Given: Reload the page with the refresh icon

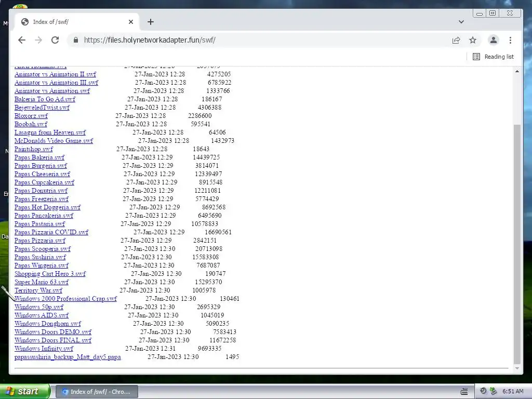Looking at the screenshot, I should pos(55,40).
